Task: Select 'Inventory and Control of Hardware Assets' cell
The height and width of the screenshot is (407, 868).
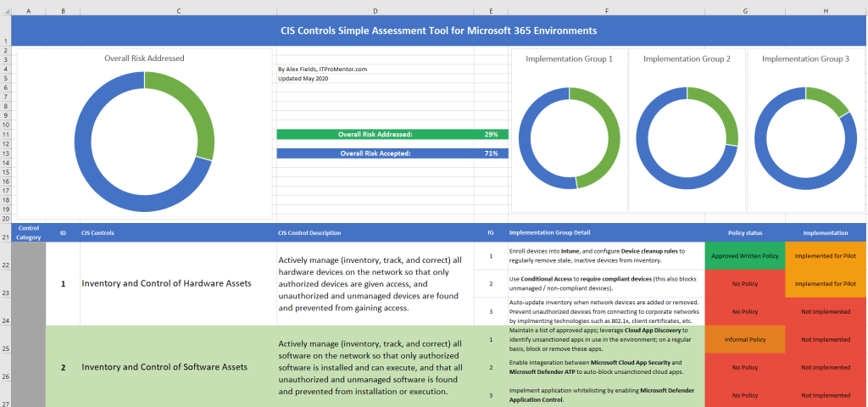Action: (x=178, y=283)
